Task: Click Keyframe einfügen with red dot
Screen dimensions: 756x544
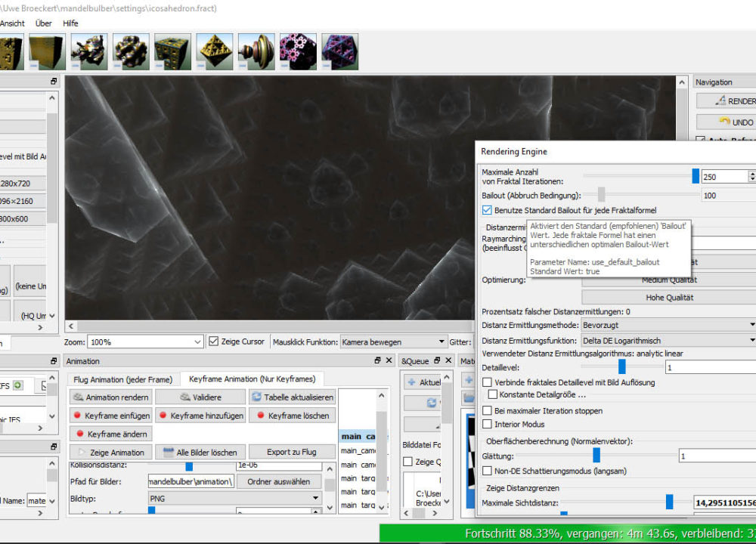Action: pyautogui.click(x=111, y=416)
